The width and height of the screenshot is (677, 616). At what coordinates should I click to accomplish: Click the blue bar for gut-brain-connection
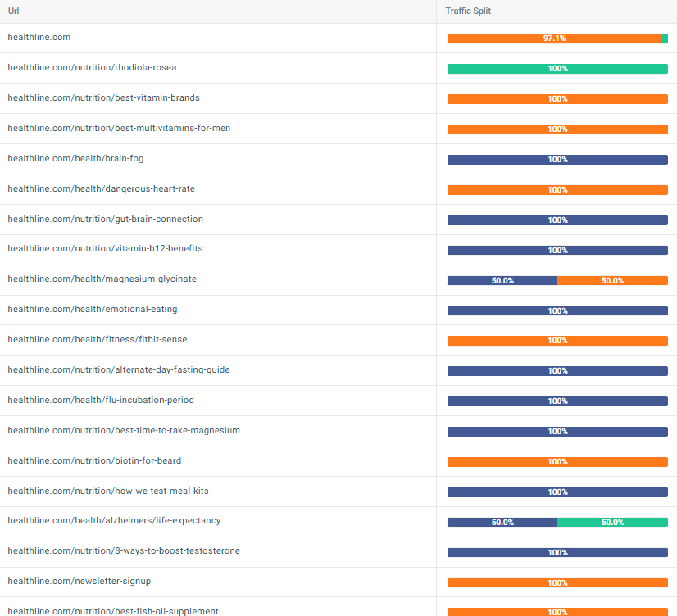[557, 220]
